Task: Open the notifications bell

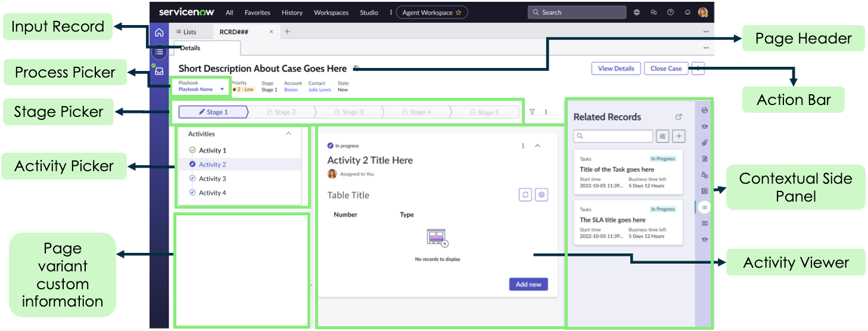Action: [687, 13]
